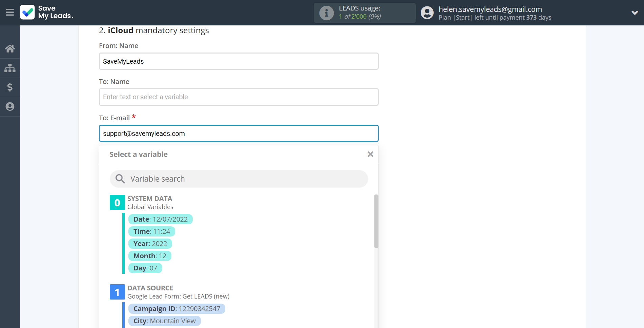The image size is (644, 328).
Task: Click Google Lead Form: Get LEADS (new) text
Action: click(x=179, y=296)
